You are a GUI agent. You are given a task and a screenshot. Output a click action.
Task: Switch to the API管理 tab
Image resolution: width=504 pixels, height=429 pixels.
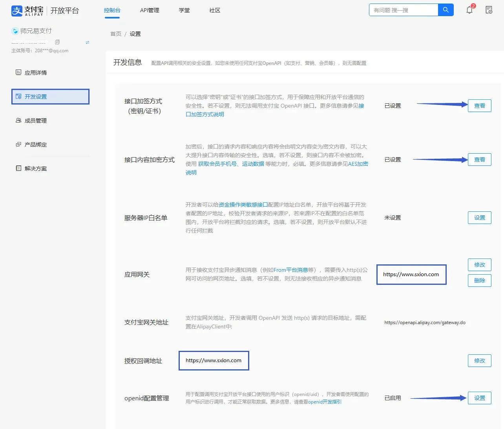150,11
